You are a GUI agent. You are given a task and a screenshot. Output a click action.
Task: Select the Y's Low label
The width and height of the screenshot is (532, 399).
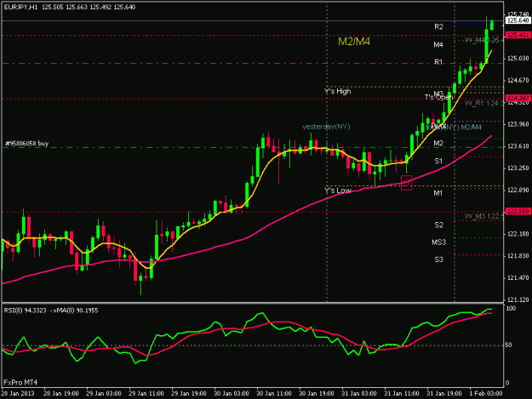pos(338,191)
